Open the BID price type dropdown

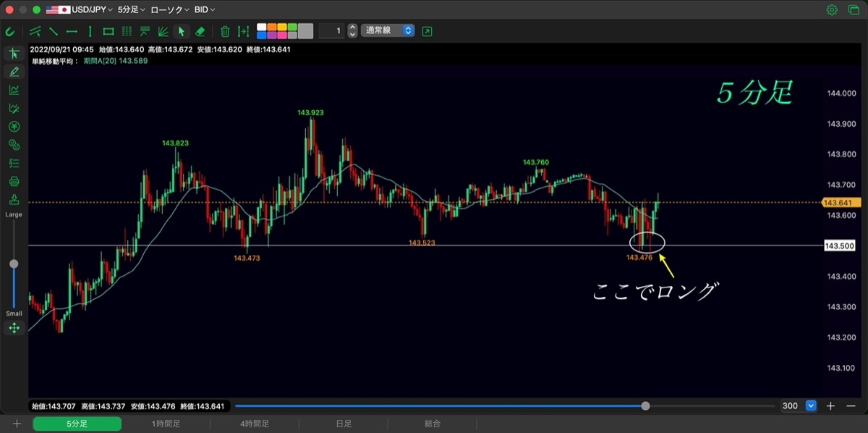(x=205, y=10)
